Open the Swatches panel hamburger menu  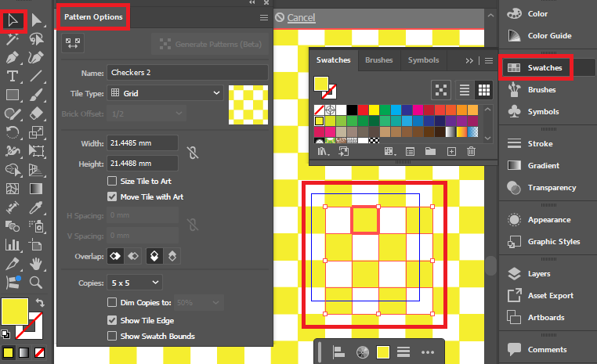click(489, 60)
